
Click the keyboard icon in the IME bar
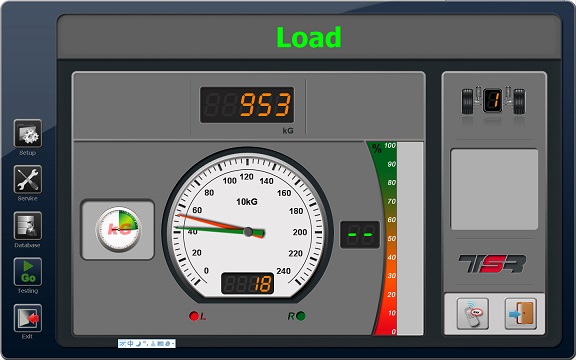click(160, 344)
